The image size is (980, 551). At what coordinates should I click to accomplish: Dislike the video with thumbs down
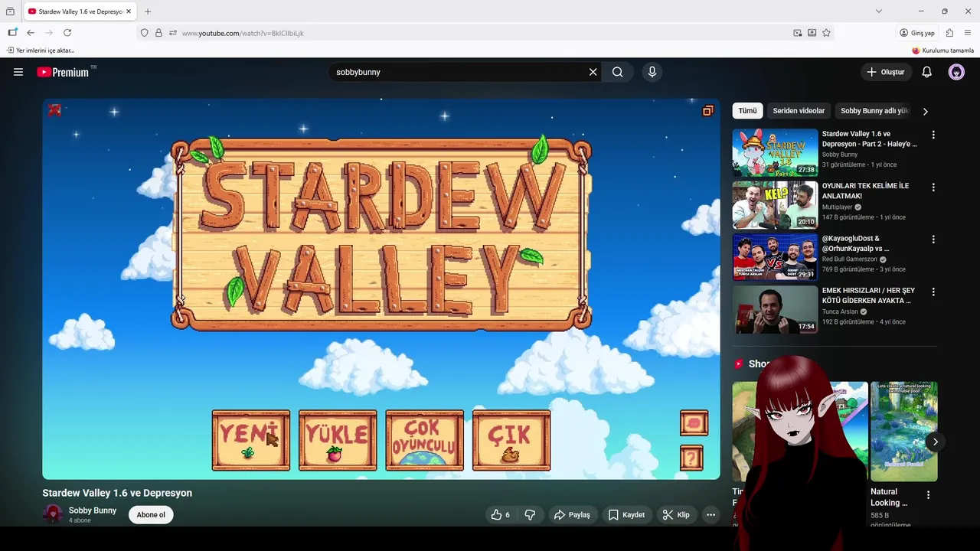tap(530, 515)
